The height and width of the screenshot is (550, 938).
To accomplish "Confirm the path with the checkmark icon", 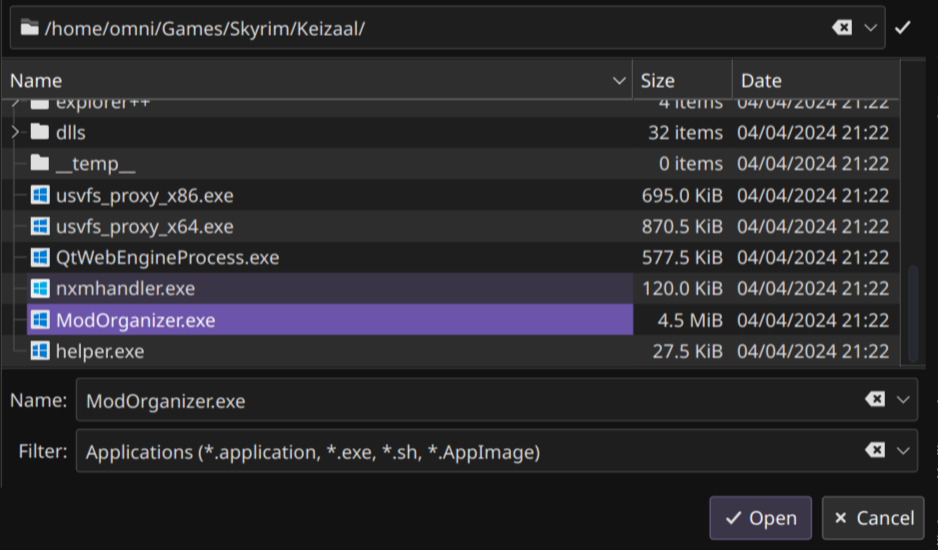I will (903, 28).
